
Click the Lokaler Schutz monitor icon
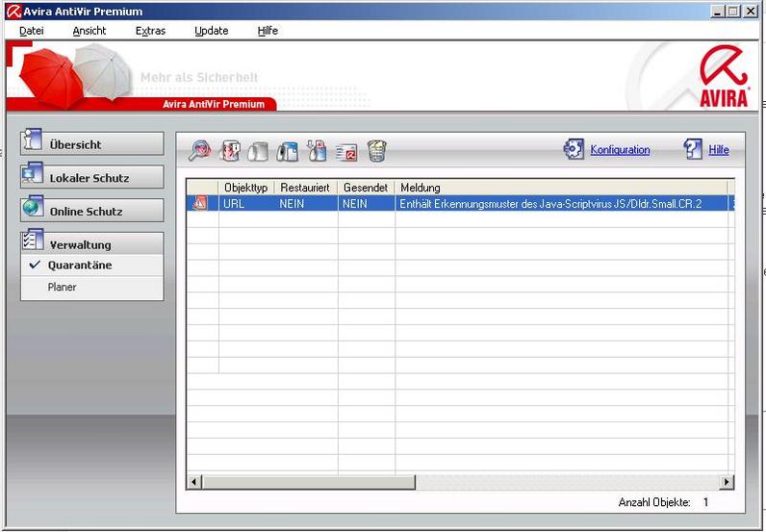pyautogui.click(x=33, y=173)
